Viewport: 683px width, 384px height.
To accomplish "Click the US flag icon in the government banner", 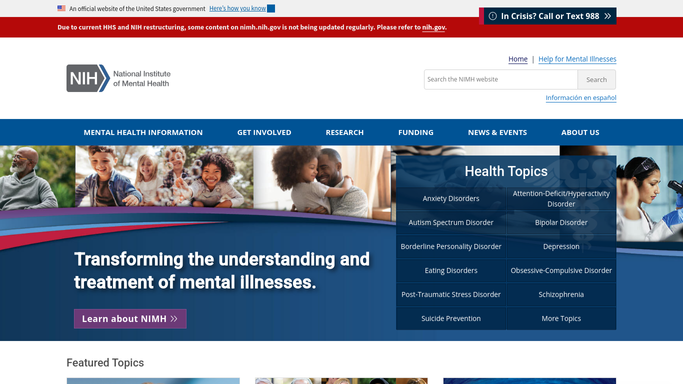I will pos(61,8).
